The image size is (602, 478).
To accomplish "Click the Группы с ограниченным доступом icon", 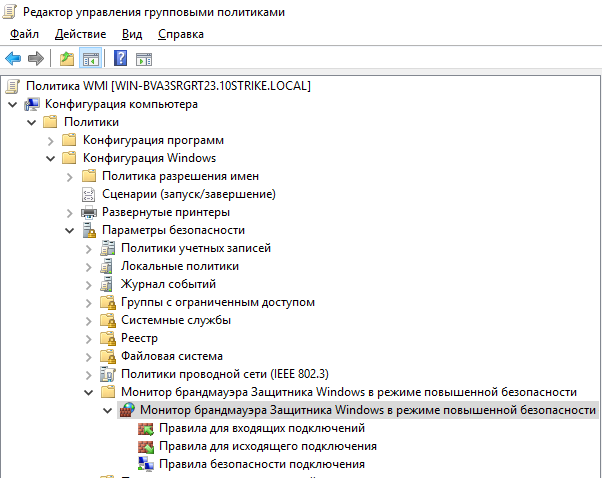I will 108,303.
